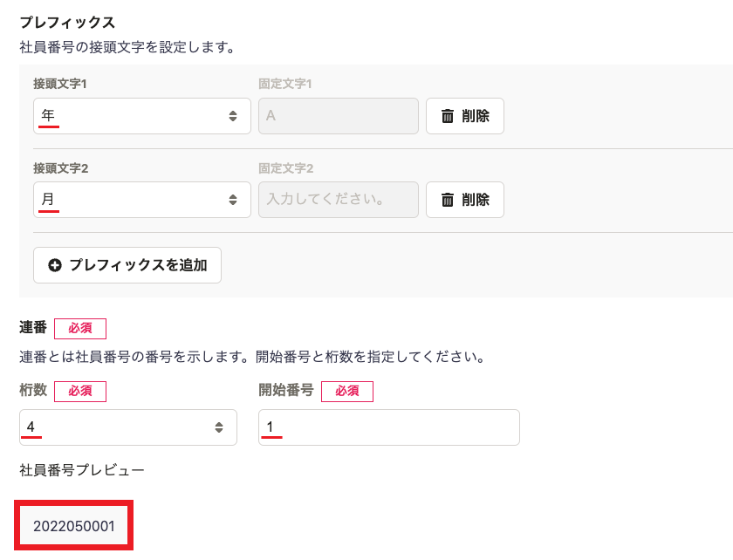Click the up-down arrows in 接頭文字2 select
The image size is (733, 560).
[x=233, y=200]
